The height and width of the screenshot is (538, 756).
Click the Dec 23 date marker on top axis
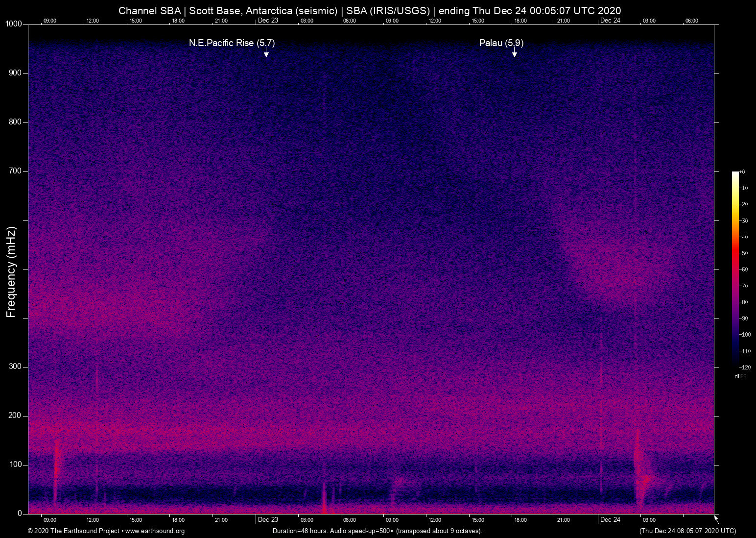[x=268, y=21]
